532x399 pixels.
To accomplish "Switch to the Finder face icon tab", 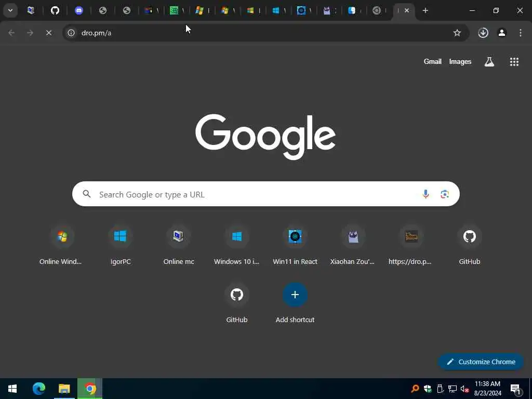I will coord(352,10).
